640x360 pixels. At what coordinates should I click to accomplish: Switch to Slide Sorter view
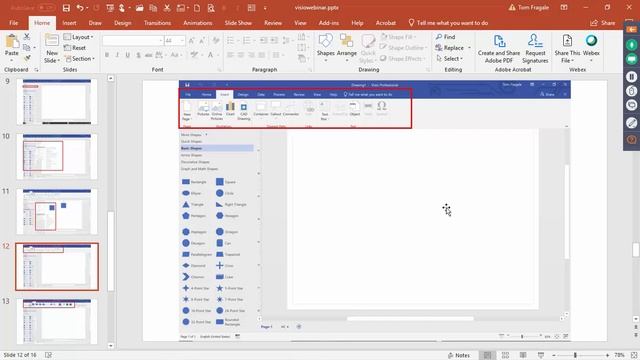click(505, 355)
